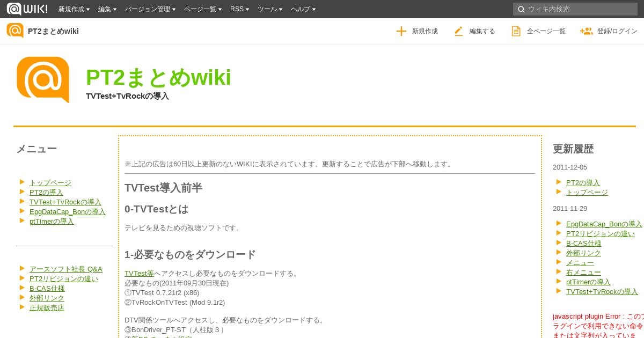Click 登録/ログイン label in the site header
This screenshot has height=338, width=644.
(x=617, y=31)
